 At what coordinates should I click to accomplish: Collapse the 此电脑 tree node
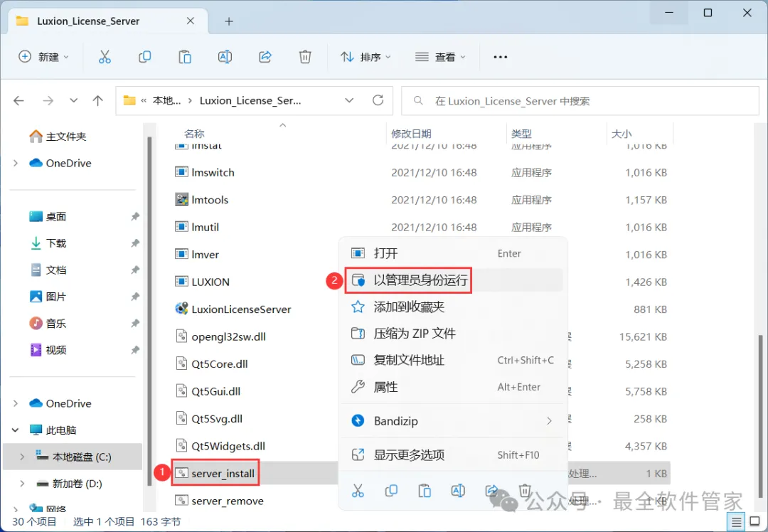pyautogui.click(x=16, y=430)
